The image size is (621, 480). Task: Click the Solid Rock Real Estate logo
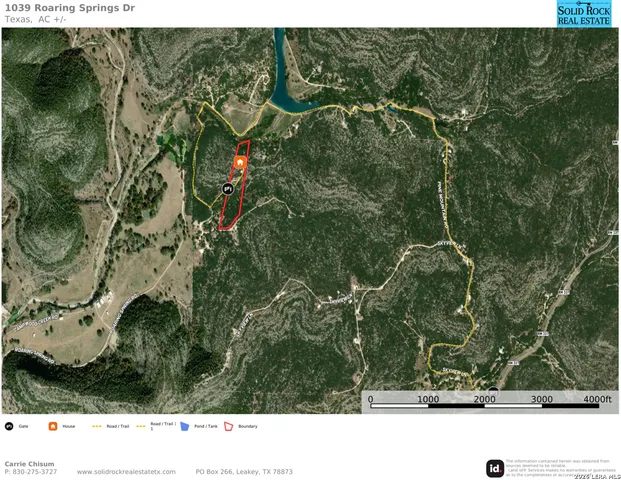(x=583, y=14)
